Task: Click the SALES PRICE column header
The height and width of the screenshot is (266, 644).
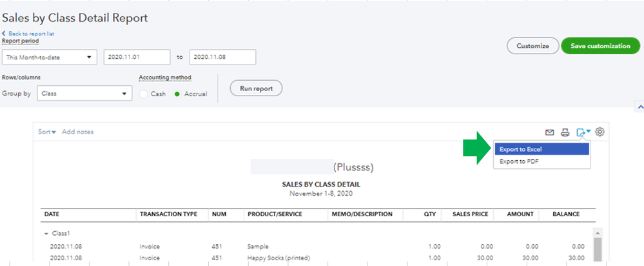Action: pyautogui.click(x=470, y=214)
